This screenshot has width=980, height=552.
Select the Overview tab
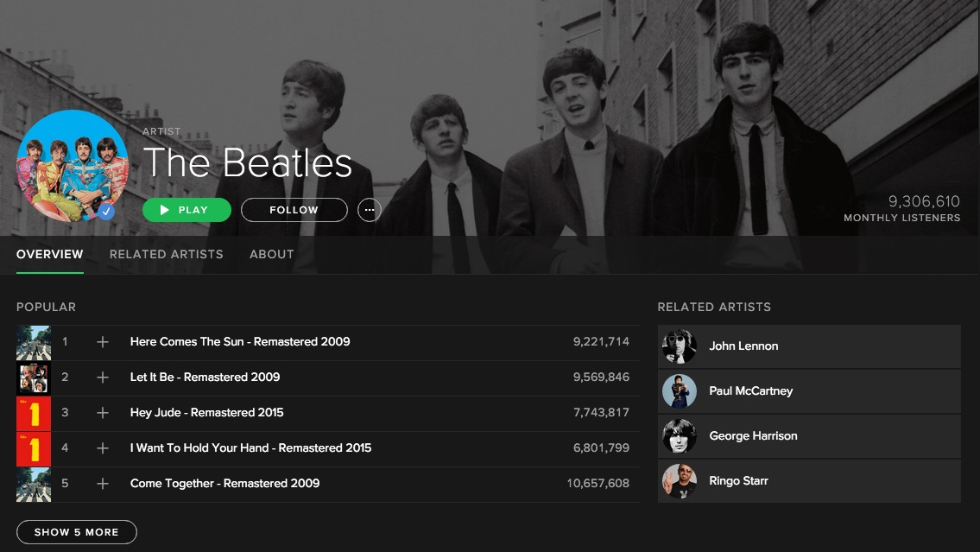click(50, 254)
